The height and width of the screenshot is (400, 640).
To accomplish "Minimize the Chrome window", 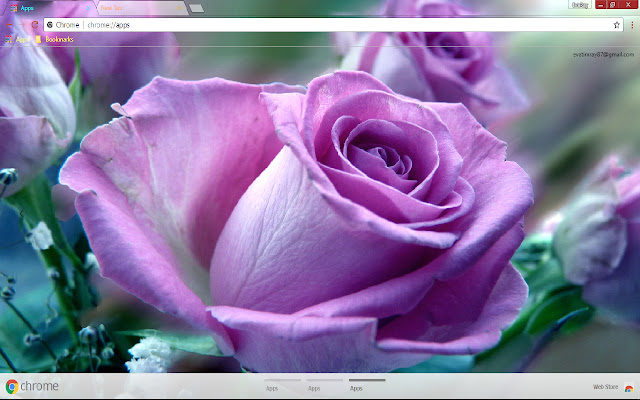I will pyautogui.click(x=600, y=5).
